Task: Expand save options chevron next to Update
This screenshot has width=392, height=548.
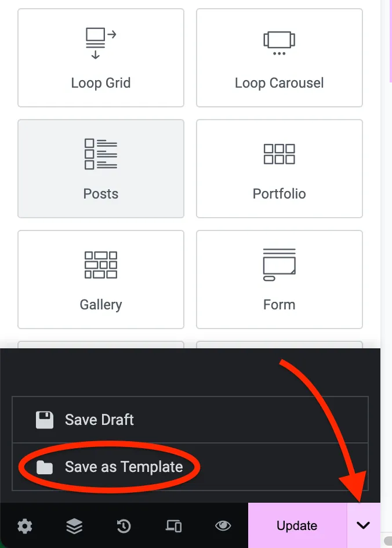Action: [x=364, y=525]
